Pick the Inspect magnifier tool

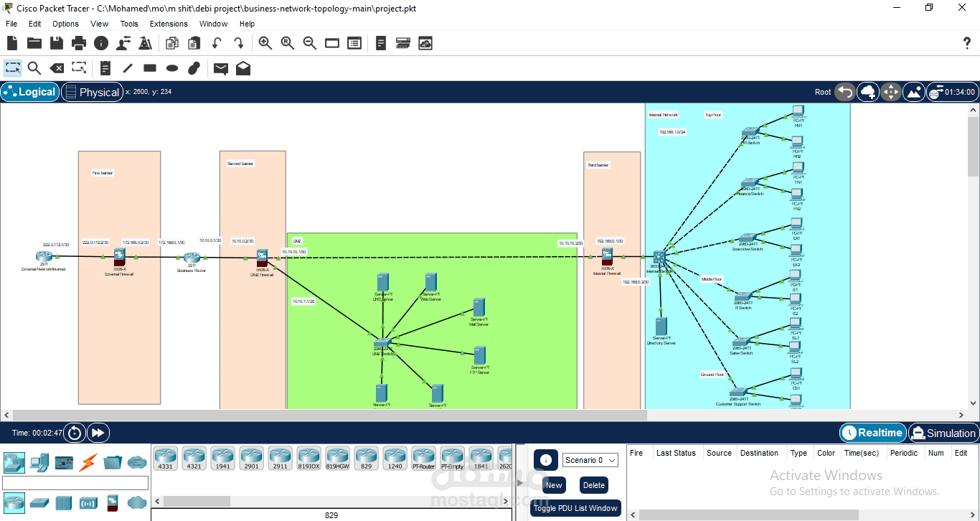(x=34, y=68)
